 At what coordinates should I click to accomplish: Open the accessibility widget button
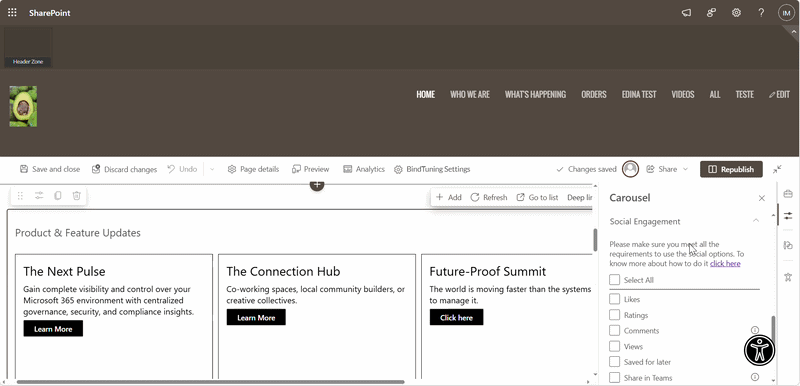(x=760, y=350)
